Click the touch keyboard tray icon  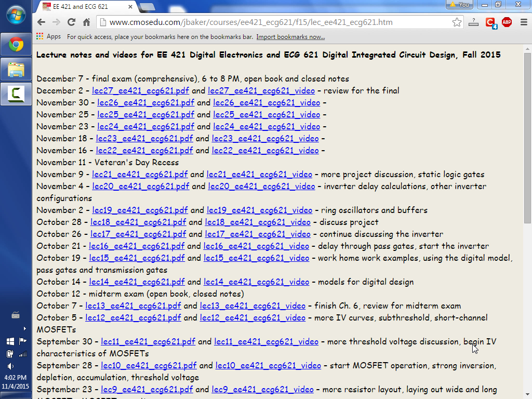pos(15,315)
